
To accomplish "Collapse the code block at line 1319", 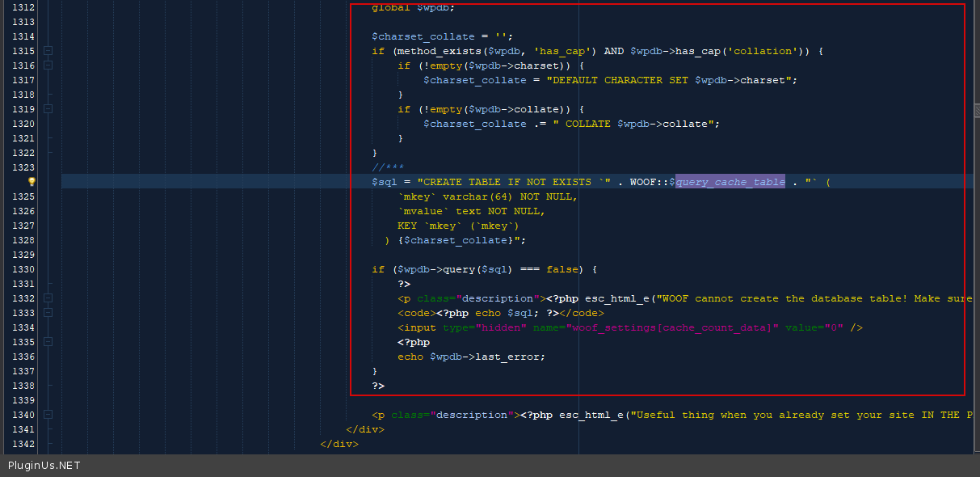I will pyautogui.click(x=48, y=109).
